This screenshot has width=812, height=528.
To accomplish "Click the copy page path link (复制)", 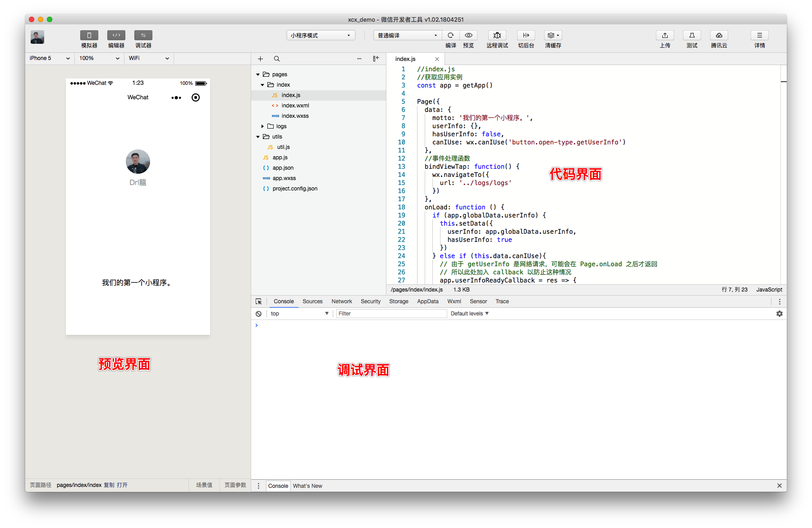I will click(x=109, y=485).
